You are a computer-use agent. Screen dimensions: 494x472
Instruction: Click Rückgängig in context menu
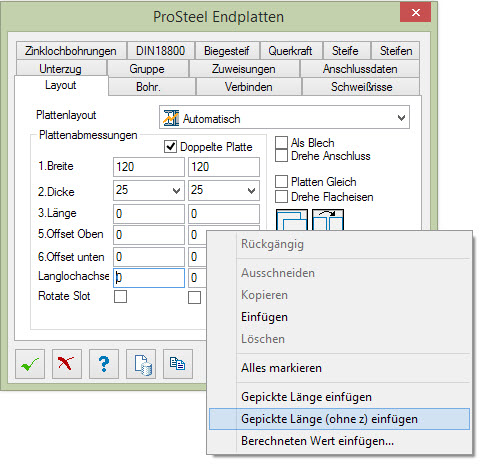(339, 244)
